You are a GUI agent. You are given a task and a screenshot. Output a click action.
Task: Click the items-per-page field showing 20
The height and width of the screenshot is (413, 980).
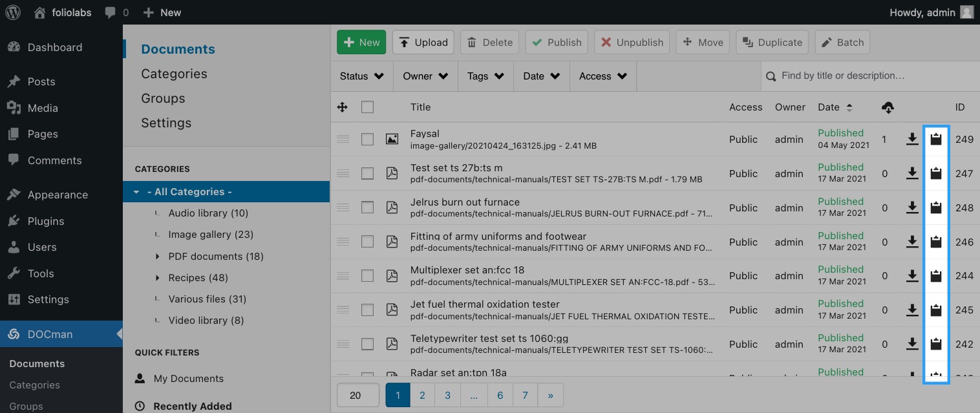pos(358,395)
